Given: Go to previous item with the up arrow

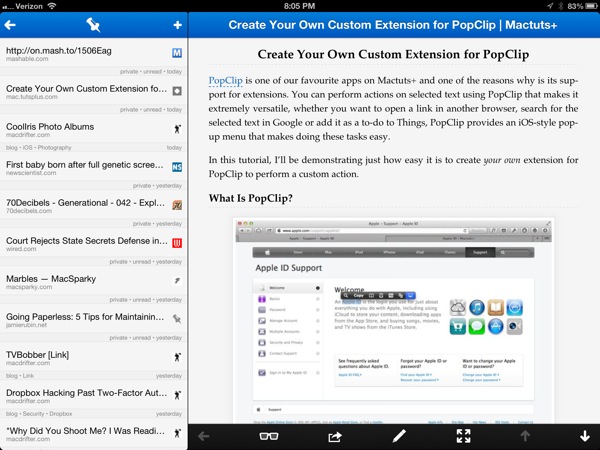Looking at the screenshot, I should pos(525,436).
